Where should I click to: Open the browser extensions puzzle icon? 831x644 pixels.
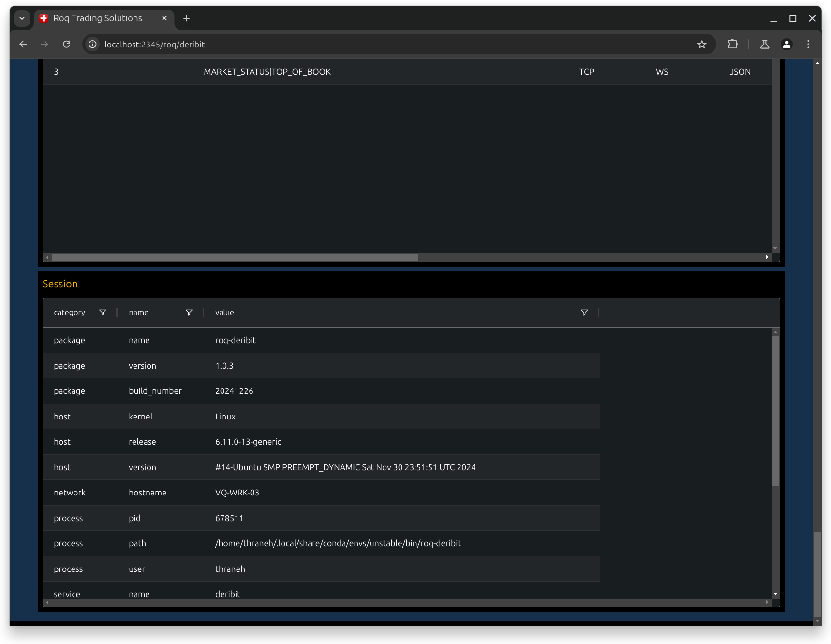tap(733, 45)
